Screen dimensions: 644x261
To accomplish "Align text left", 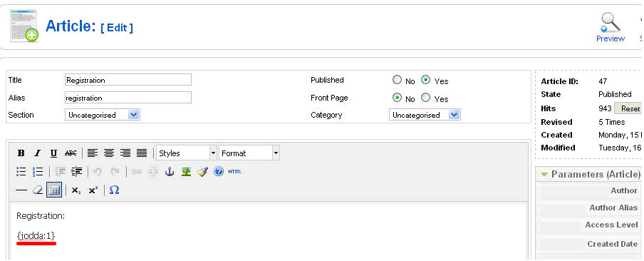I will click(x=93, y=153).
